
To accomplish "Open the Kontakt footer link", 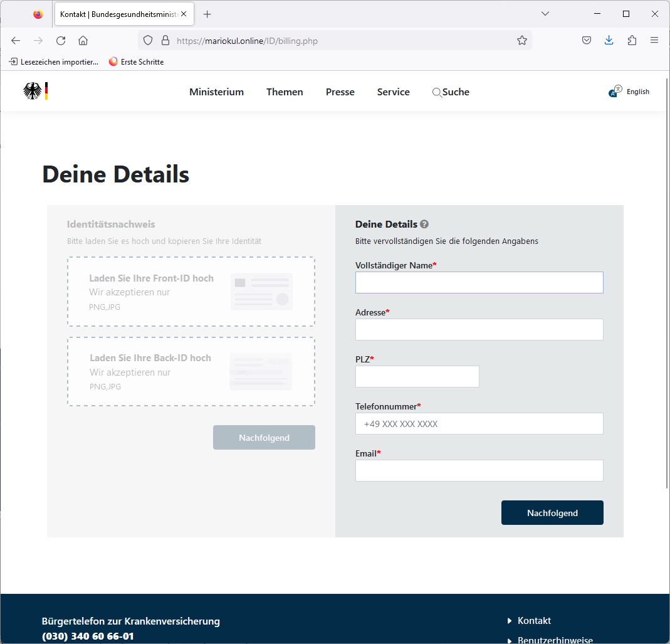I will pyautogui.click(x=534, y=620).
